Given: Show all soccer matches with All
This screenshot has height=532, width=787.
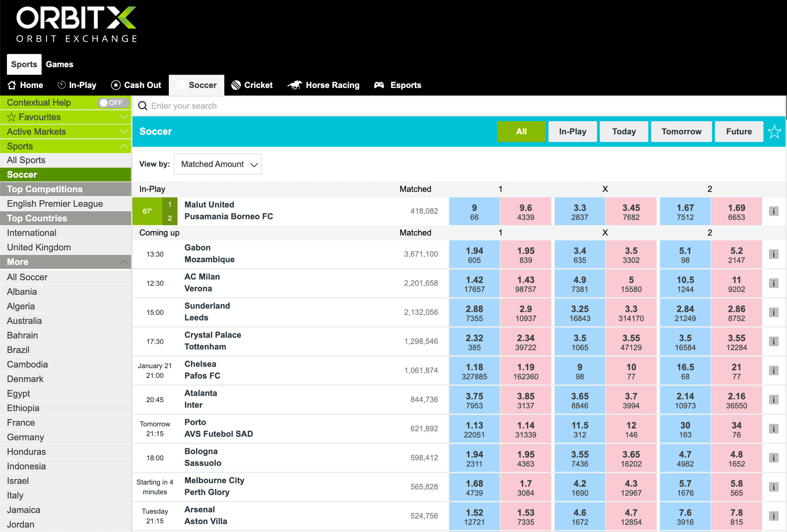Looking at the screenshot, I should pyautogui.click(x=521, y=131).
